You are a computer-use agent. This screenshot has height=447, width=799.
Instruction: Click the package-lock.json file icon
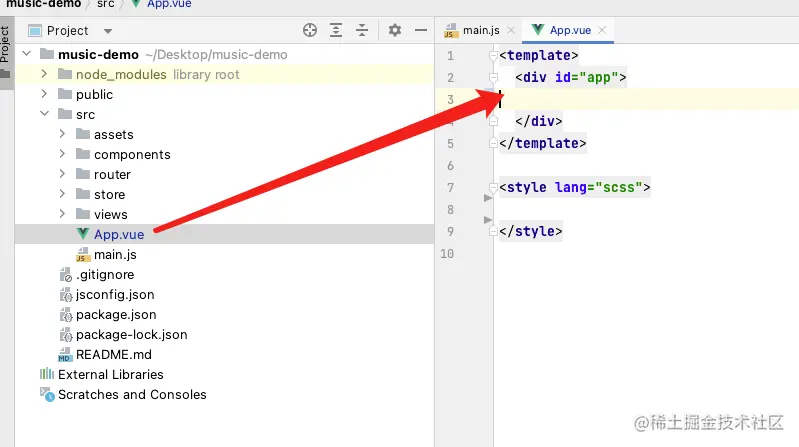(x=66, y=335)
